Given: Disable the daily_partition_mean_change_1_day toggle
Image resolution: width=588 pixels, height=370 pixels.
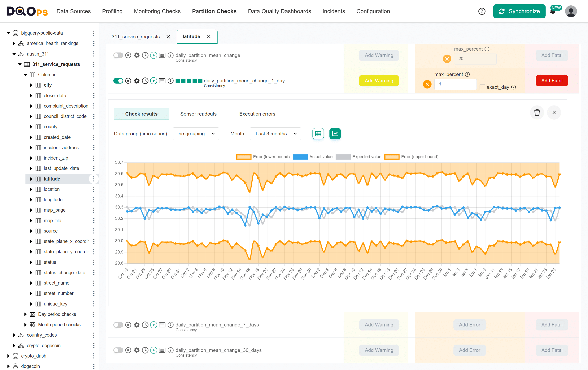Looking at the screenshot, I should click(118, 81).
